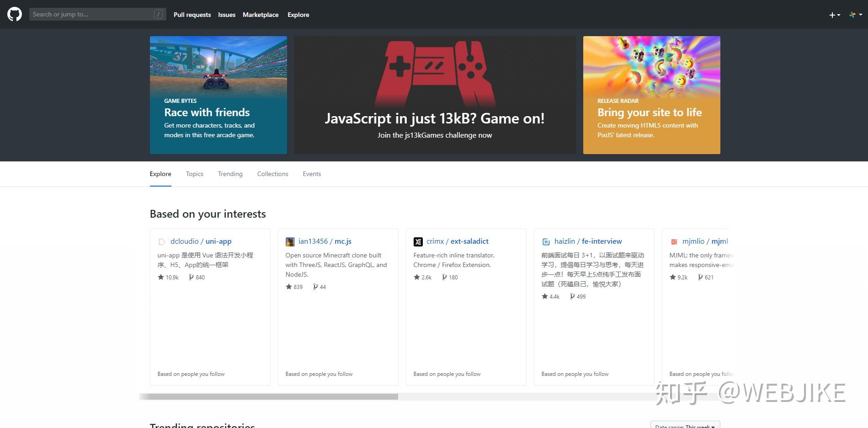The width and height of the screenshot is (868, 428).
Task: Visit the crimx profile link
Action: (x=435, y=241)
